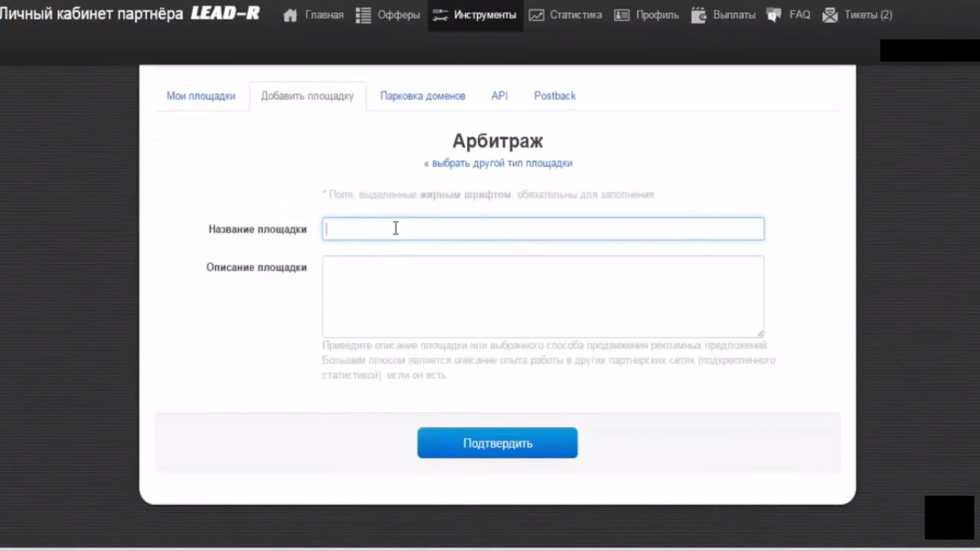Click the LEAD-R logo
Viewport: 980px width, 551px height.
point(225,12)
